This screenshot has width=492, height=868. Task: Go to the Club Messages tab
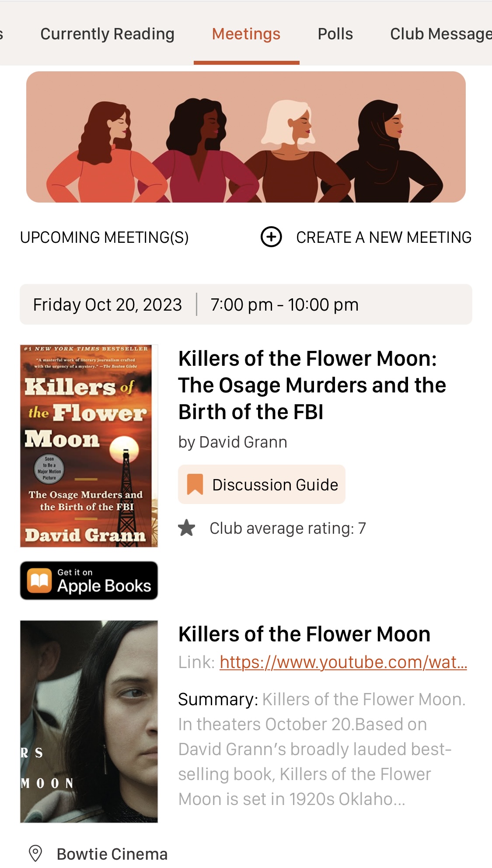click(x=440, y=34)
